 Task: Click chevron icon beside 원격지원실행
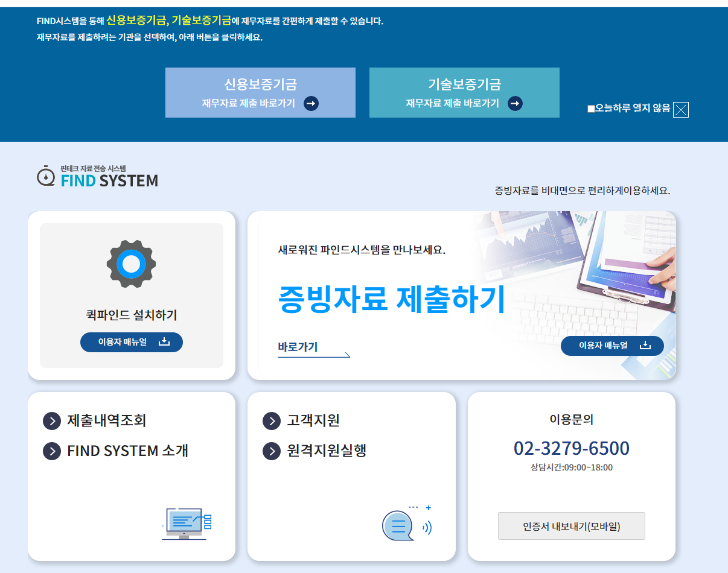pyautogui.click(x=272, y=451)
